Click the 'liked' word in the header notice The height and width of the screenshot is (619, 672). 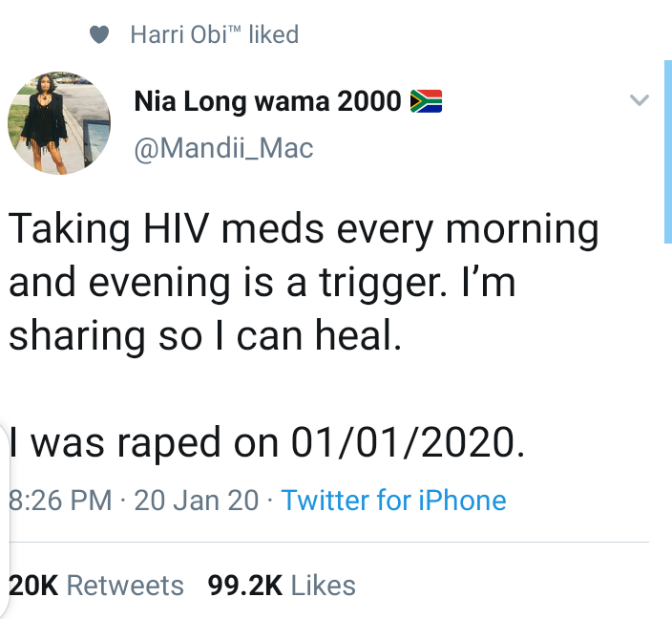[273, 34]
